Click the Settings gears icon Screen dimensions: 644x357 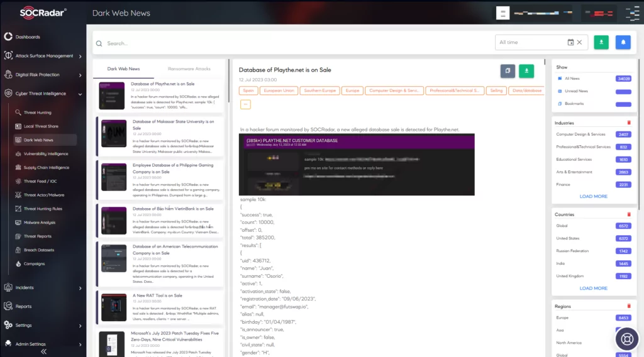tap(8, 325)
